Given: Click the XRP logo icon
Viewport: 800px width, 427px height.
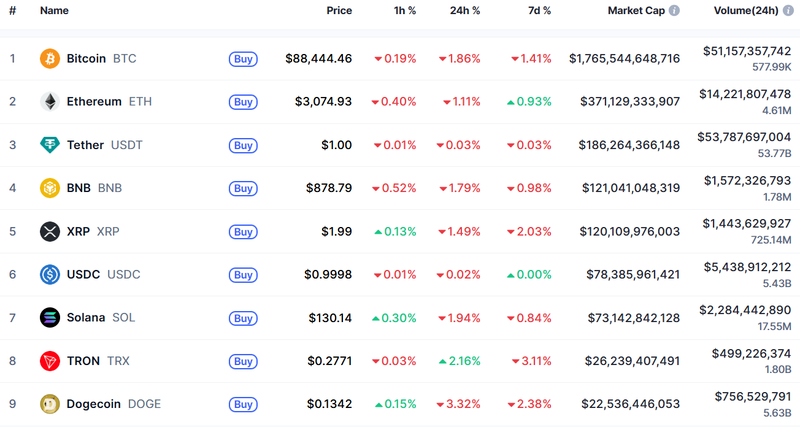Looking at the screenshot, I should (x=49, y=232).
